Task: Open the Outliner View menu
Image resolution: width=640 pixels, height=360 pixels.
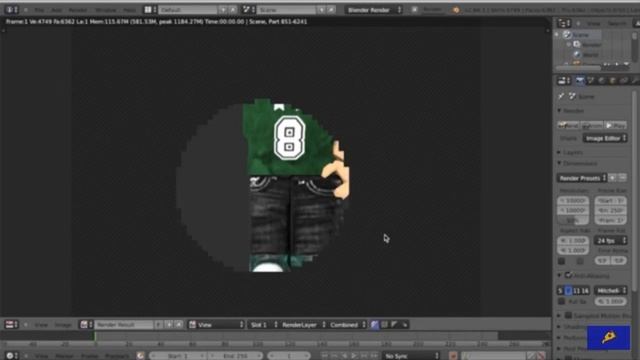Action: [x=593, y=24]
